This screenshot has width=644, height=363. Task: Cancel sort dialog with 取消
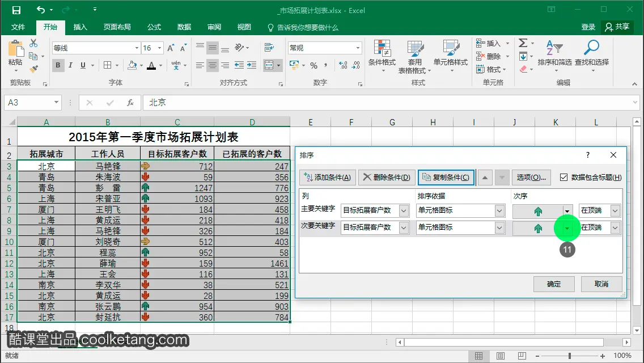[x=601, y=284]
